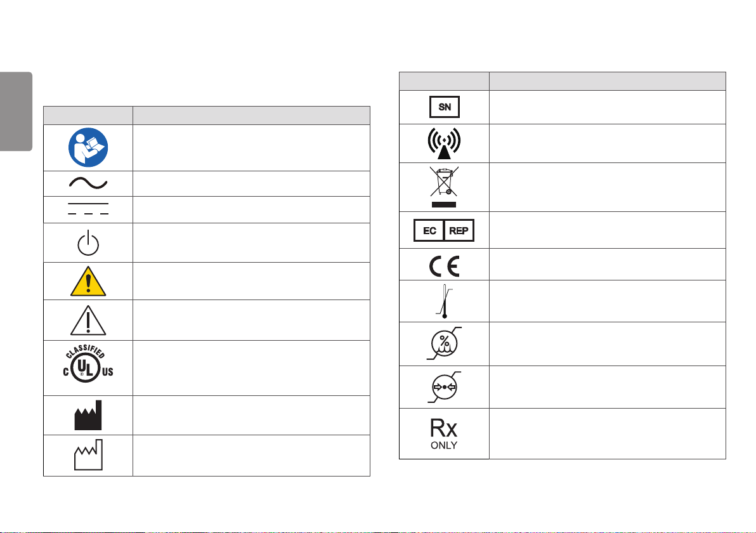
Task: Click the gray side tab on left edge
Action: [16, 112]
